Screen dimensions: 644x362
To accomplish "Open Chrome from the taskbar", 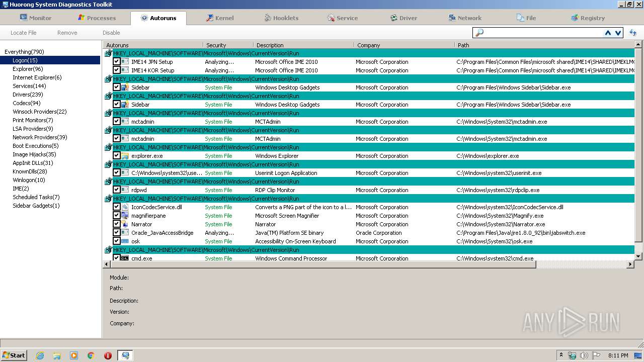I will tap(91, 355).
